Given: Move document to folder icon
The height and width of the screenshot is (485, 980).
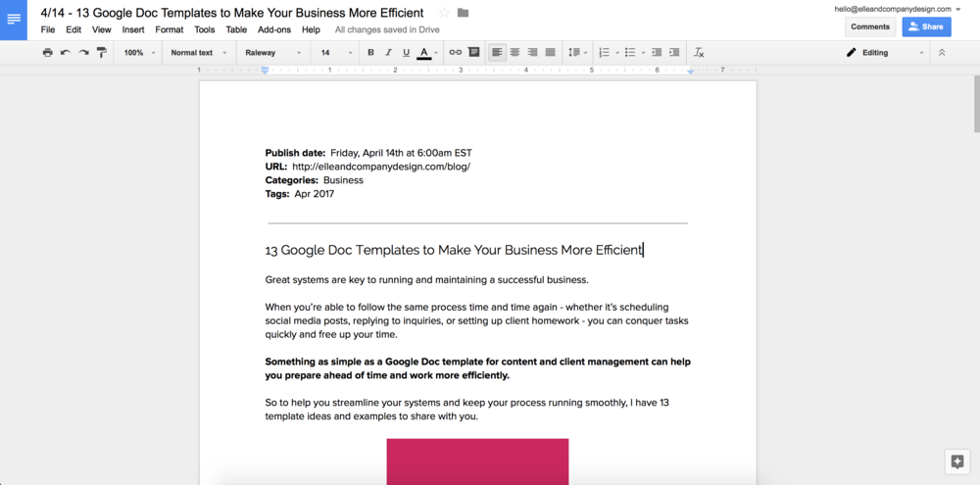Looking at the screenshot, I should pos(464,13).
